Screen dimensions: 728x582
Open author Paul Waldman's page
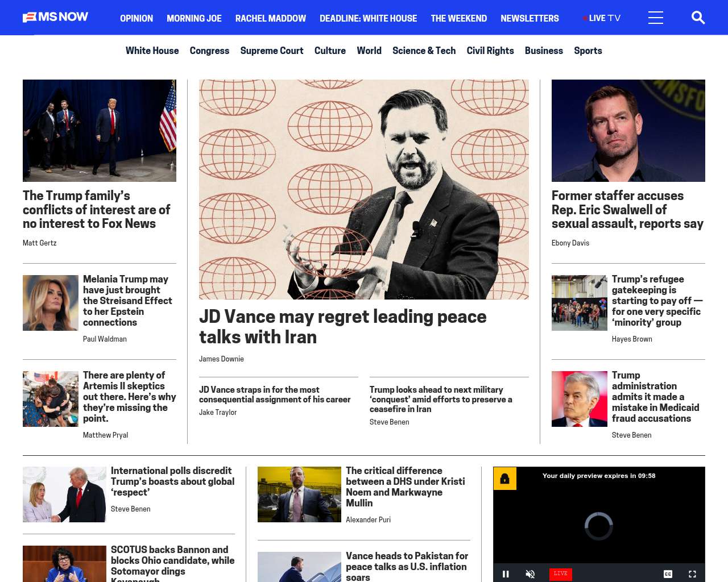[x=105, y=339]
